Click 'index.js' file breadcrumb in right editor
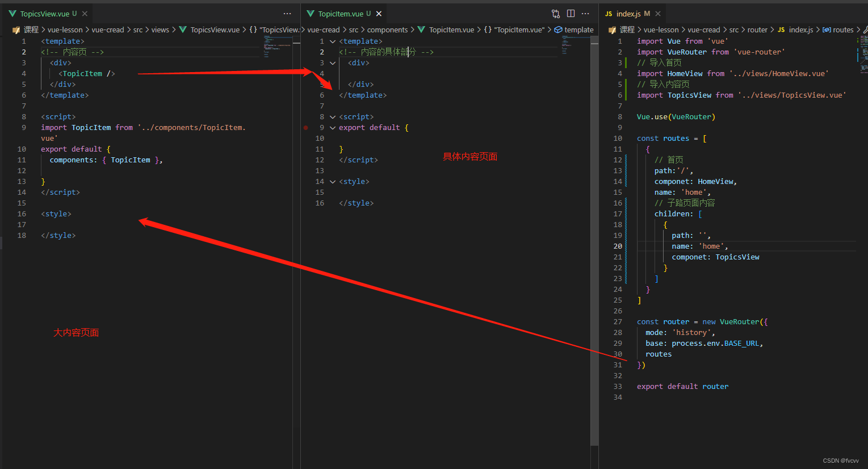This screenshot has height=469, width=868. (795, 30)
